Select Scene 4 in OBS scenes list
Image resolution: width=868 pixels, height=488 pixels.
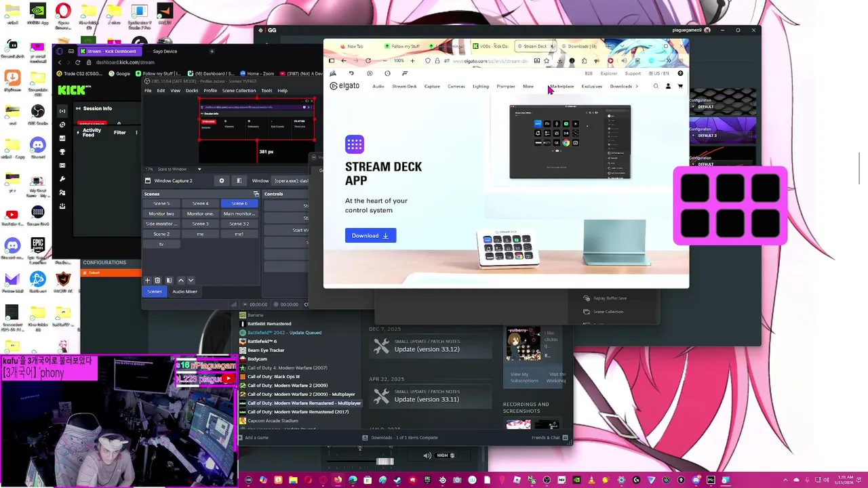coord(200,203)
